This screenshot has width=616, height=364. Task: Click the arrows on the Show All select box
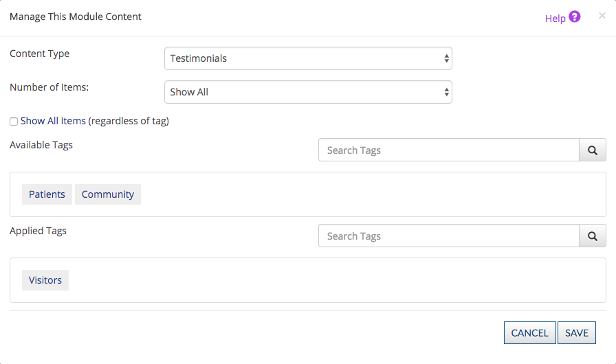[x=446, y=92]
